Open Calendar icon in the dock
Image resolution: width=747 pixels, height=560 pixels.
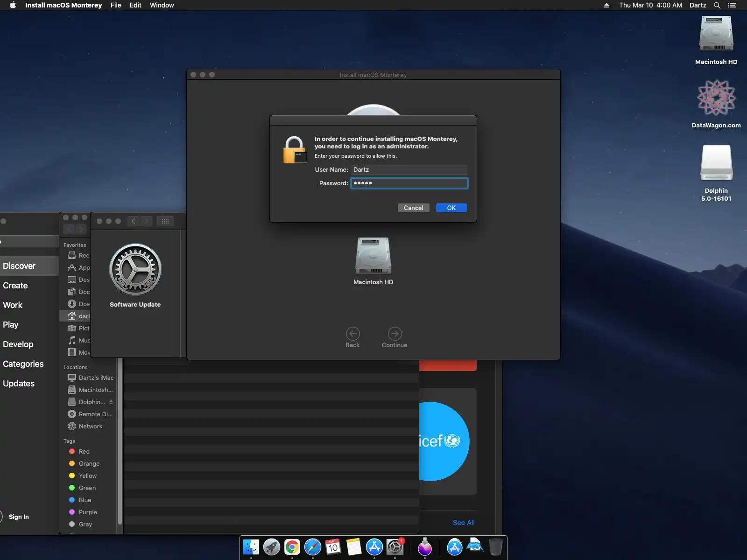[333, 547]
